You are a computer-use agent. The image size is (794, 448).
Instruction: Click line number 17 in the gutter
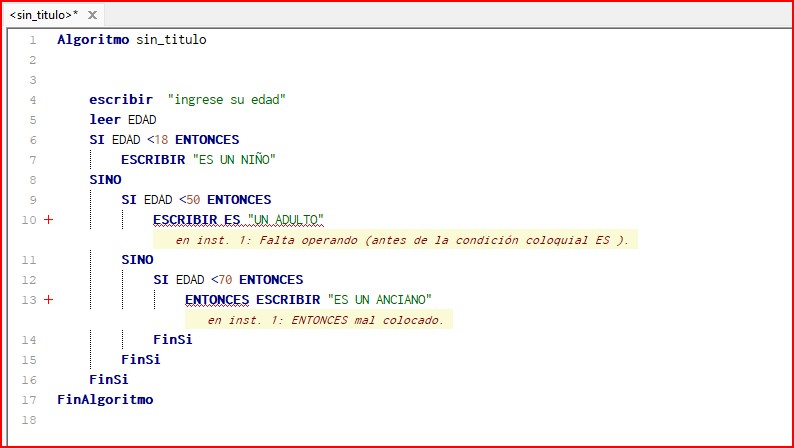[31, 400]
